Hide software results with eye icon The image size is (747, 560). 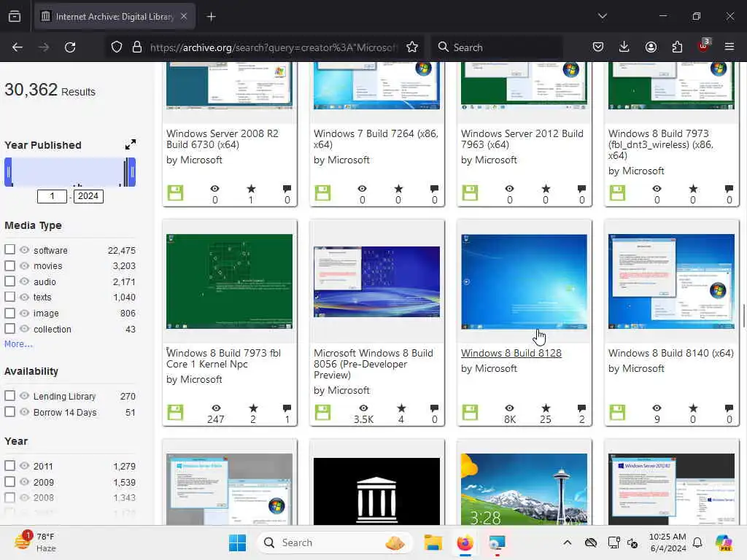point(24,250)
